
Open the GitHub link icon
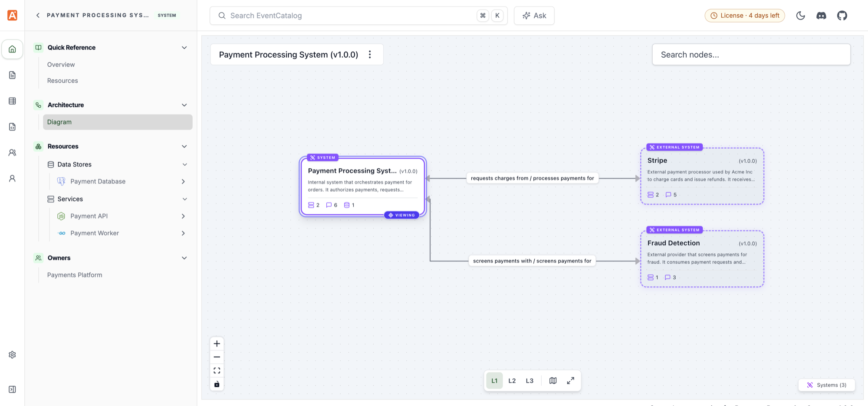(x=842, y=16)
